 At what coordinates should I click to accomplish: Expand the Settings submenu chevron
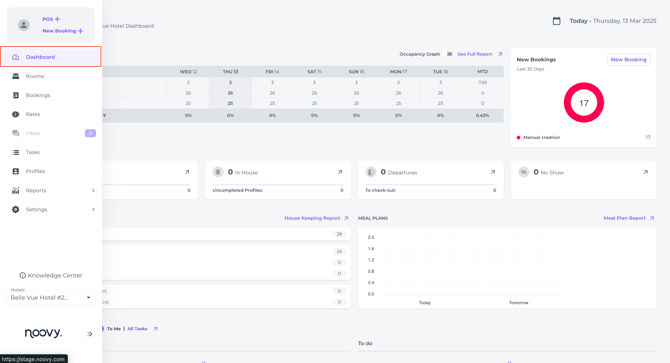(93, 209)
